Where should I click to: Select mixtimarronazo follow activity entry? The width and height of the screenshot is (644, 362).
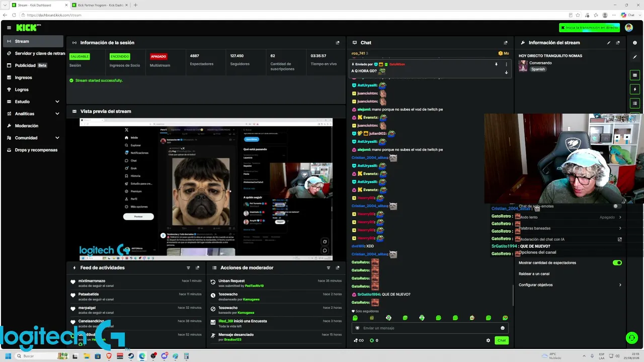(x=136, y=283)
